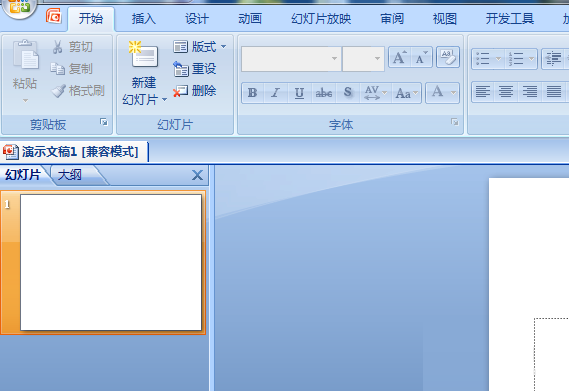Click Cut (剪切) scissors button

click(x=72, y=47)
